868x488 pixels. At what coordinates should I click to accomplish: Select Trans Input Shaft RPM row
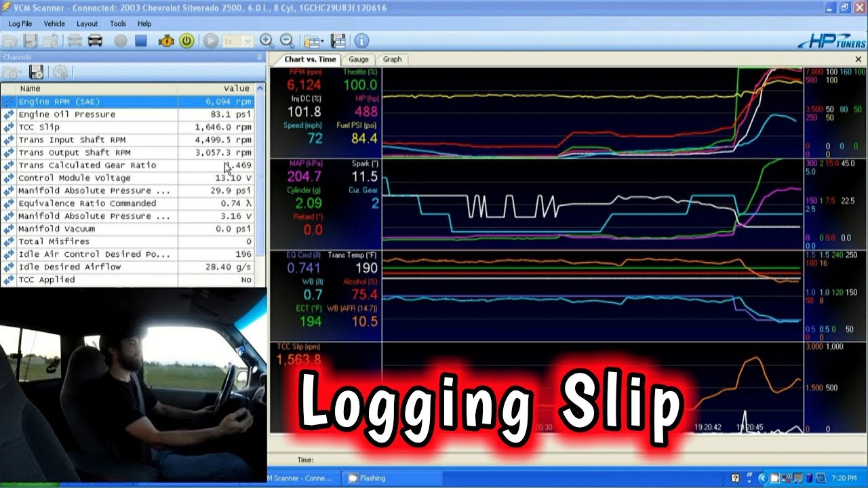127,140
